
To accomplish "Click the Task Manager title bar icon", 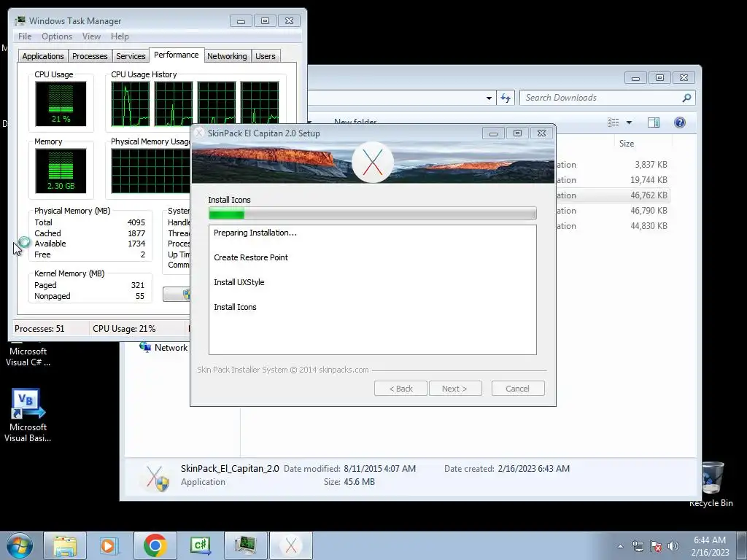I will (x=20, y=21).
